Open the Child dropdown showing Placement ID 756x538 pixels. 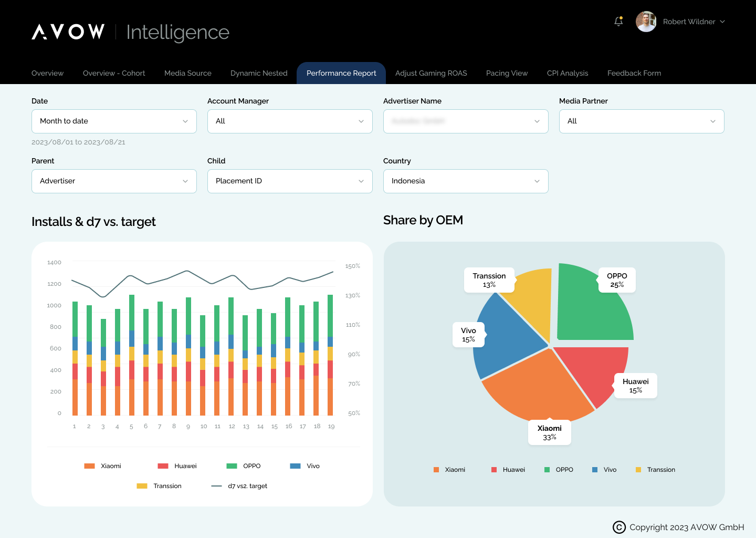[x=290, y=181]
